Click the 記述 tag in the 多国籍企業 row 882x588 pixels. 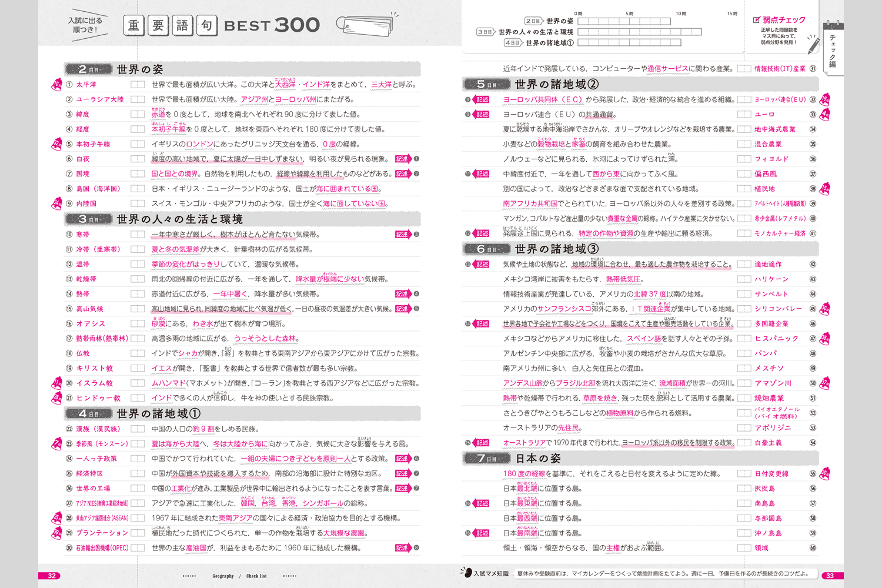(x=482, y=323)
